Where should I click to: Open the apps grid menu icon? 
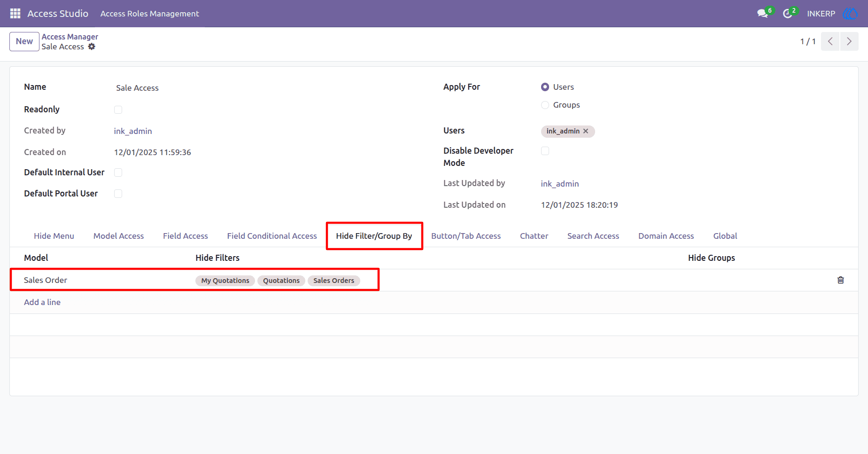pyautogui.click(x=15, y=14)
